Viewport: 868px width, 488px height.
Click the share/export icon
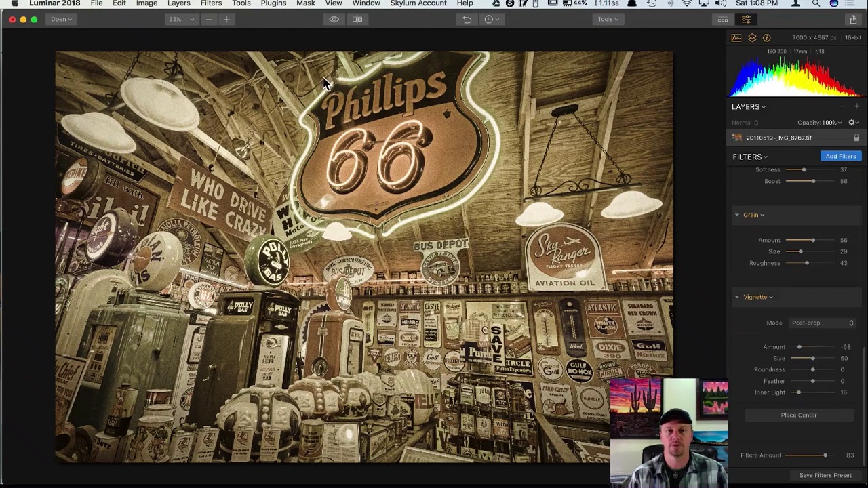[853, 19]
